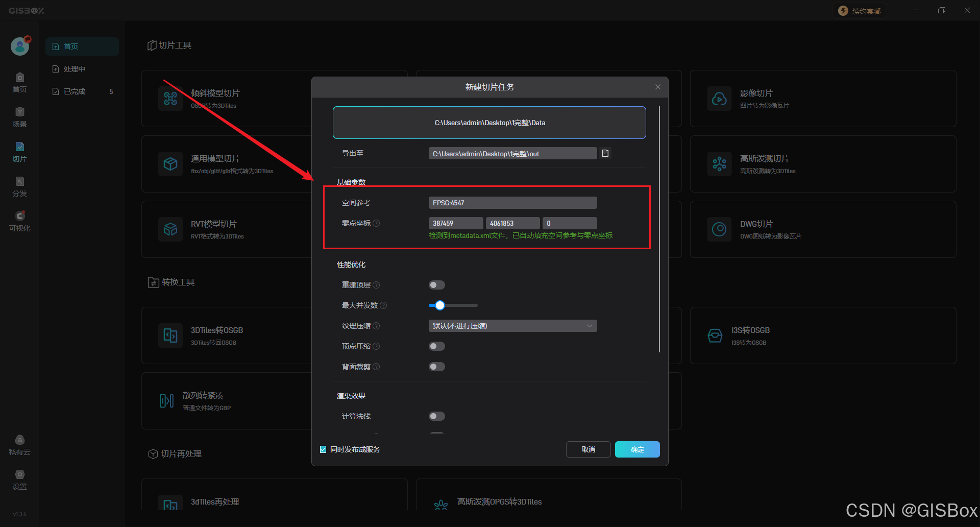
Task: Open the 场景 scene icon in sidebar
Action: tap(19, 112)
